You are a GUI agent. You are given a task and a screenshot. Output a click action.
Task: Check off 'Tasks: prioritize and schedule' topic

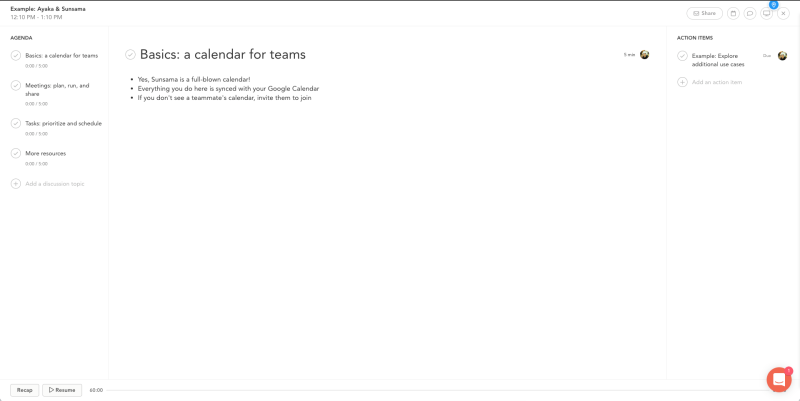pyautogui.click(x=16, y=123)
